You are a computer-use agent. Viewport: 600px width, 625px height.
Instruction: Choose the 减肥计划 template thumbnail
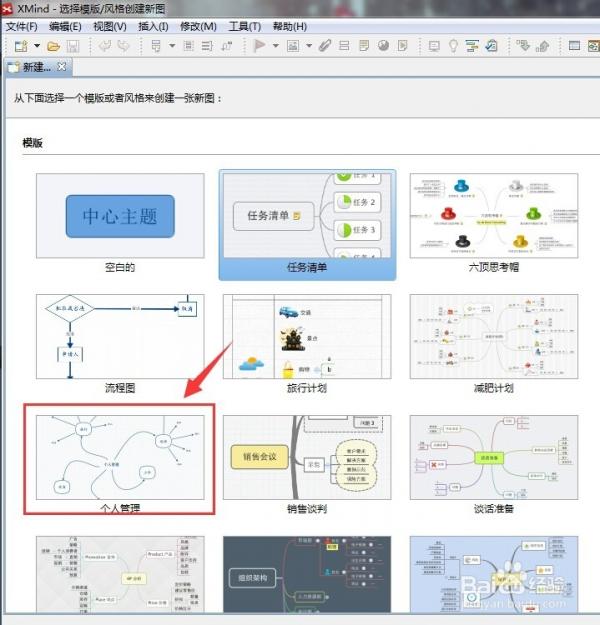(494, 336)
